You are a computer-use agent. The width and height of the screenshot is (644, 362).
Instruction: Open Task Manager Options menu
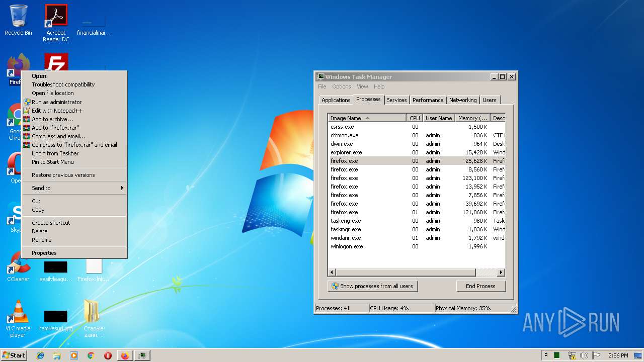pyautogui.click(x=342, y=86)
